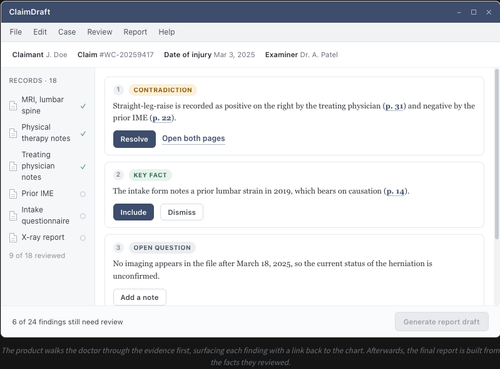This screenshot has height=369, width=500.
Task: Open the File menu
Action: click(16, 32)
